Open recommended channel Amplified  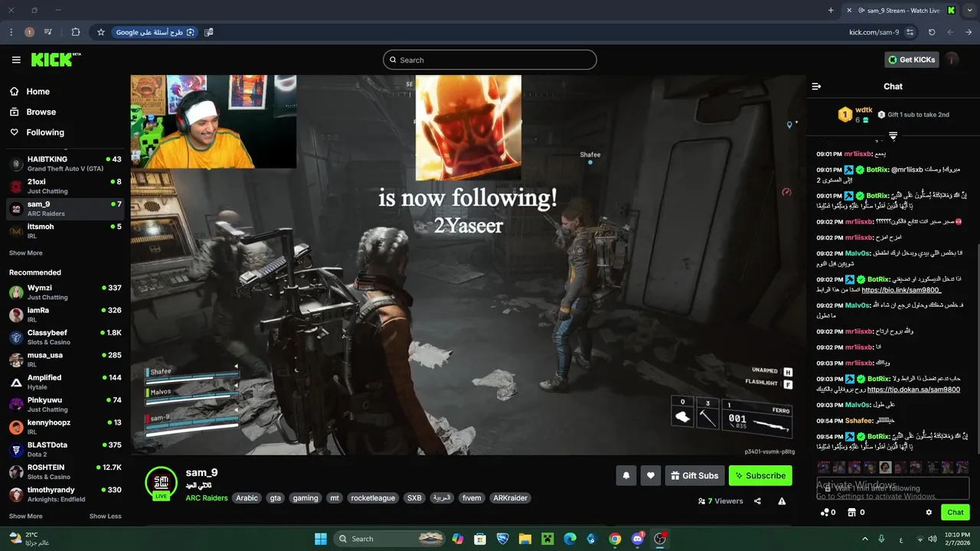65,382
